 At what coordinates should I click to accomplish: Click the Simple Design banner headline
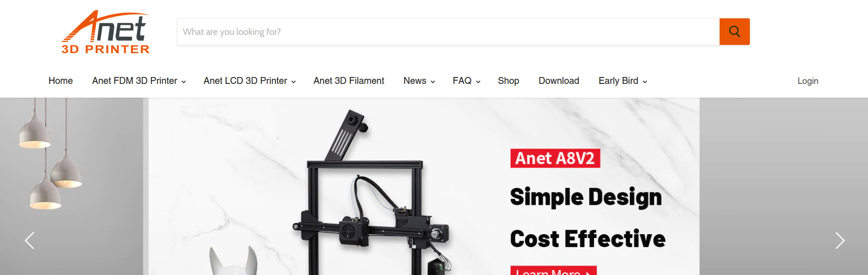[586, 198]
